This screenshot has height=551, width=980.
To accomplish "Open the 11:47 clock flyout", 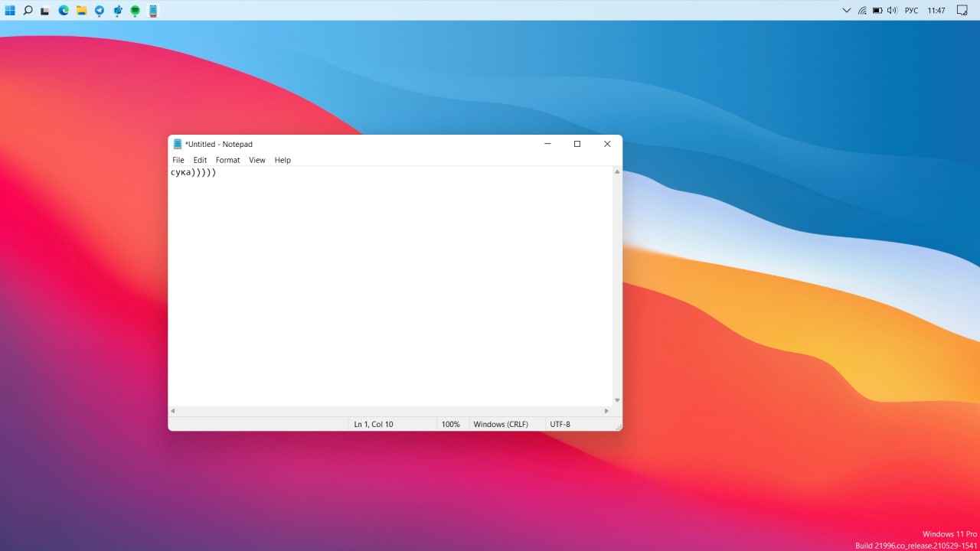I will (936, 11).
